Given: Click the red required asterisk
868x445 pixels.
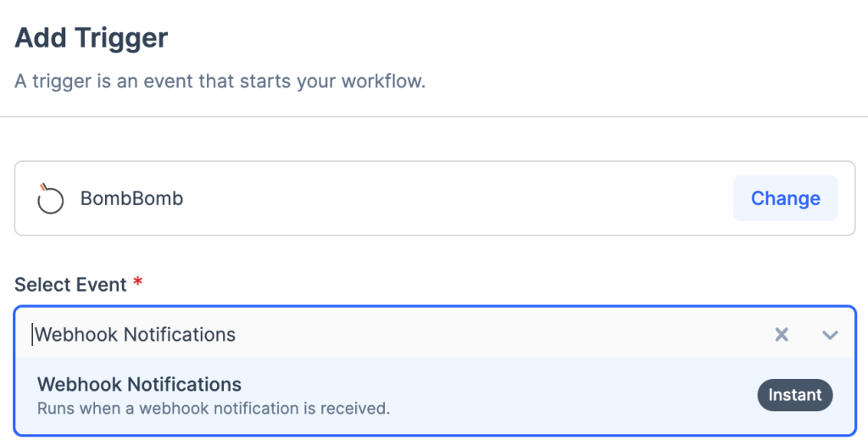Looking at the screenshot, I should click(138, 283).
